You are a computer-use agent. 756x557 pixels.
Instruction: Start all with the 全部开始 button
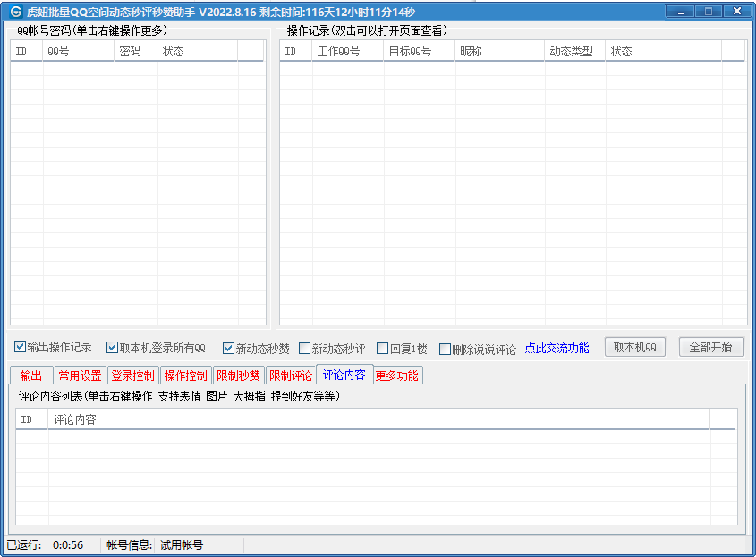coord(711,348)
